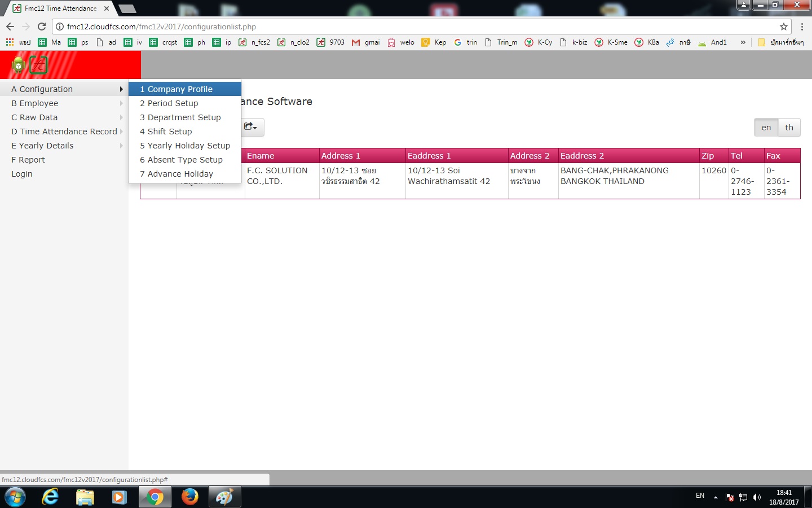Click the FC logo icon in header

coord(38,65)
